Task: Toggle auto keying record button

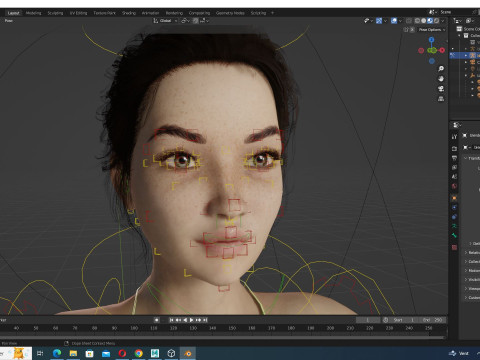Action: (156, 320)
